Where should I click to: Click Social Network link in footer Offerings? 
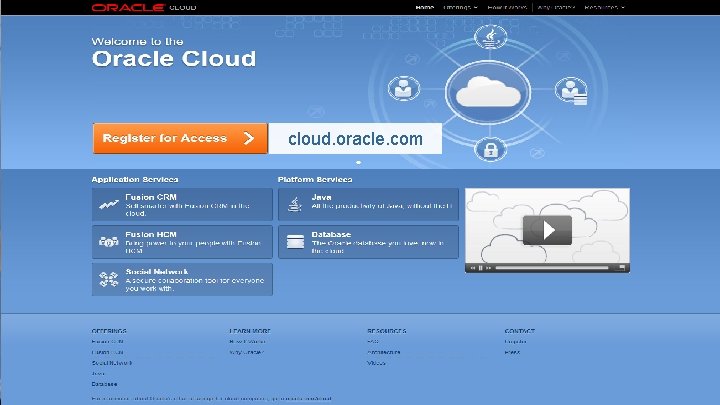click(112, 363)
